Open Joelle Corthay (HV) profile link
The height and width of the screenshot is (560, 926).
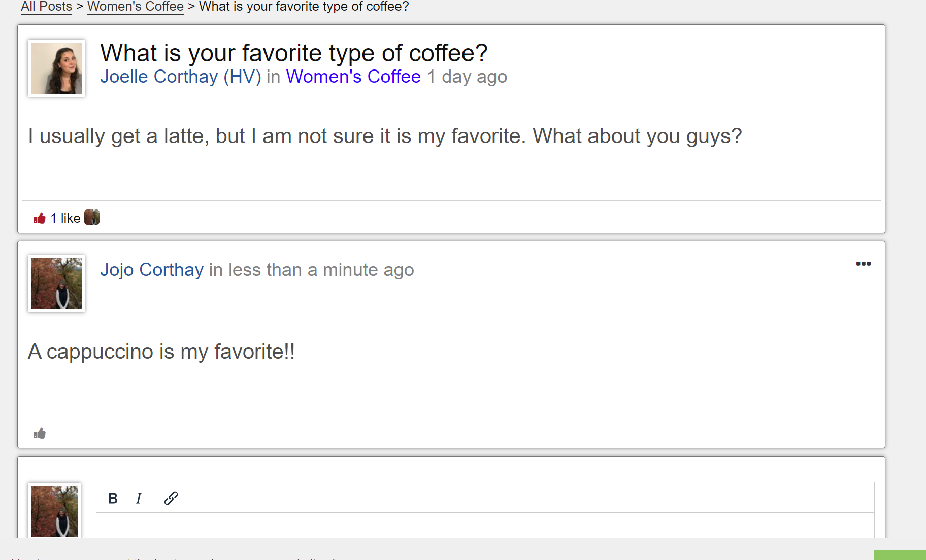pyautogui.click(x=181, y=77)
